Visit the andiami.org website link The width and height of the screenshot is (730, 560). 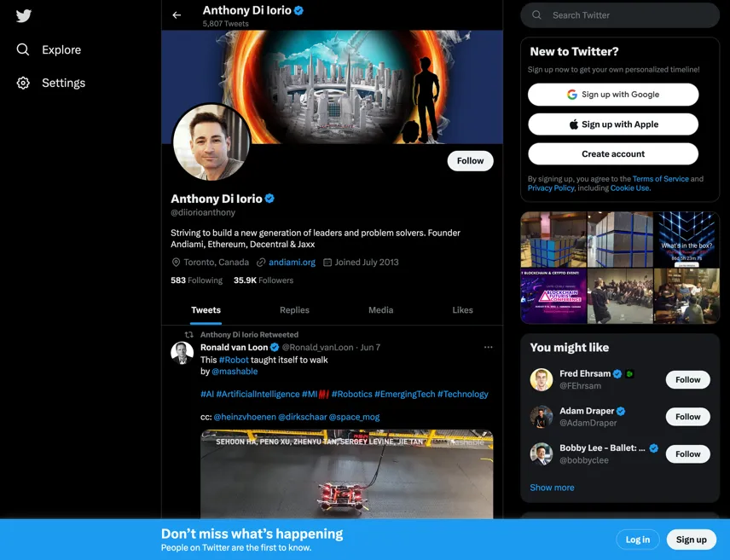click(292, 263)
